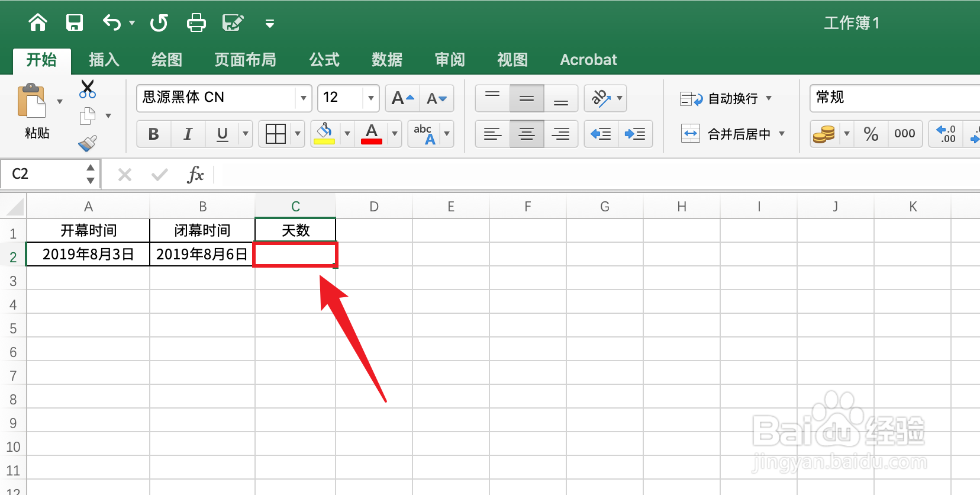Expand the borders options arrow
The image size is (980, 495).
click(x=298, y=134)
